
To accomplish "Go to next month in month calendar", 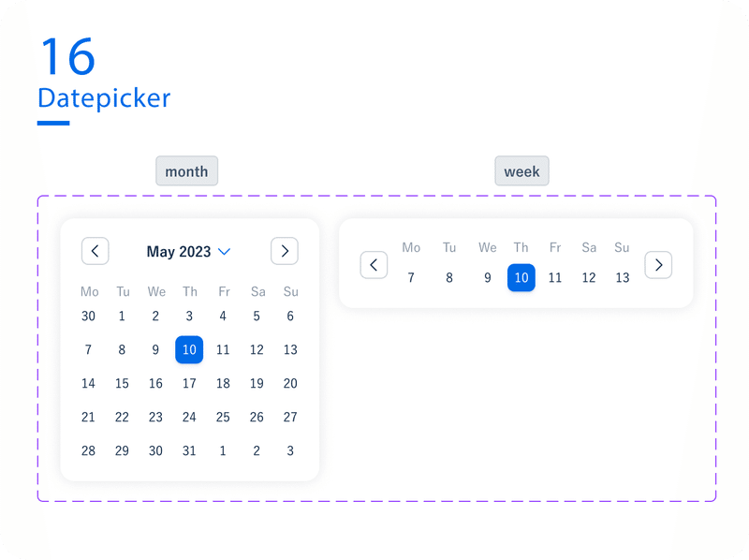I will [x=285, y=251].
